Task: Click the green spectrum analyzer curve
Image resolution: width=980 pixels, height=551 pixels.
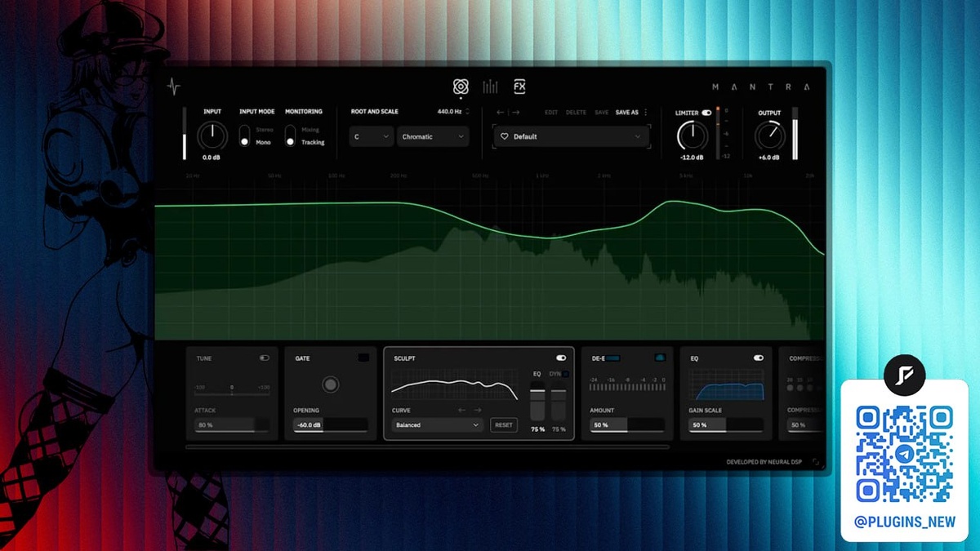Action: tap(490, 230)
